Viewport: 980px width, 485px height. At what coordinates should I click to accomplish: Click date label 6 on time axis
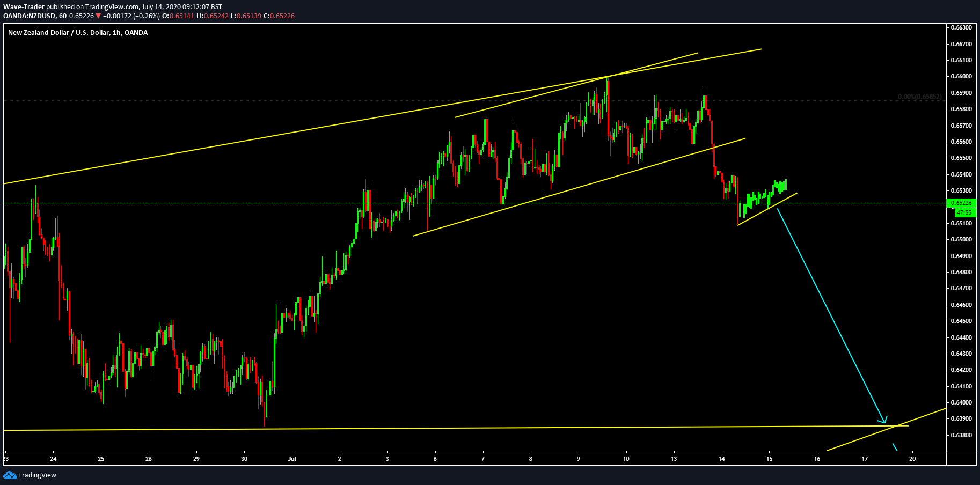pyautogui.click(x=435, y=459)
